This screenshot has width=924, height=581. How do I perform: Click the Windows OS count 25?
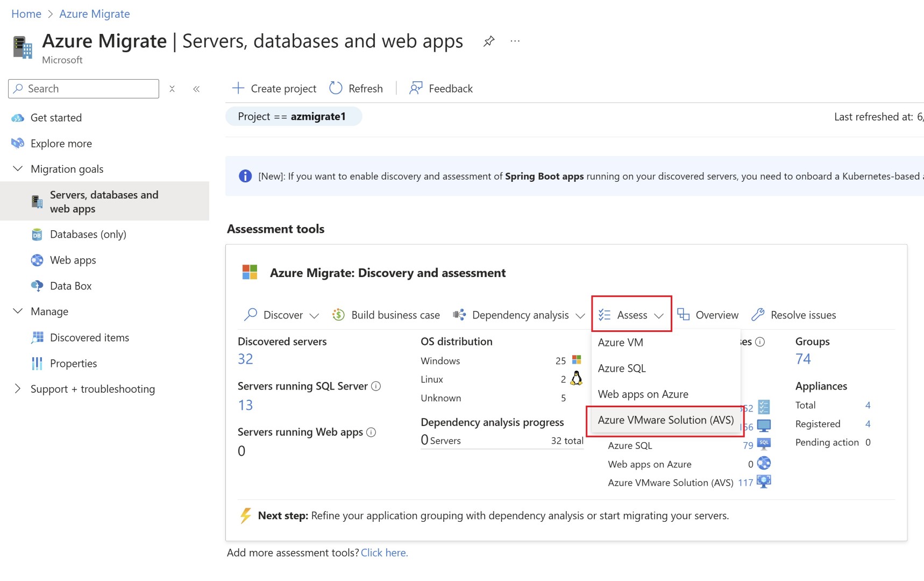[560, 361]
